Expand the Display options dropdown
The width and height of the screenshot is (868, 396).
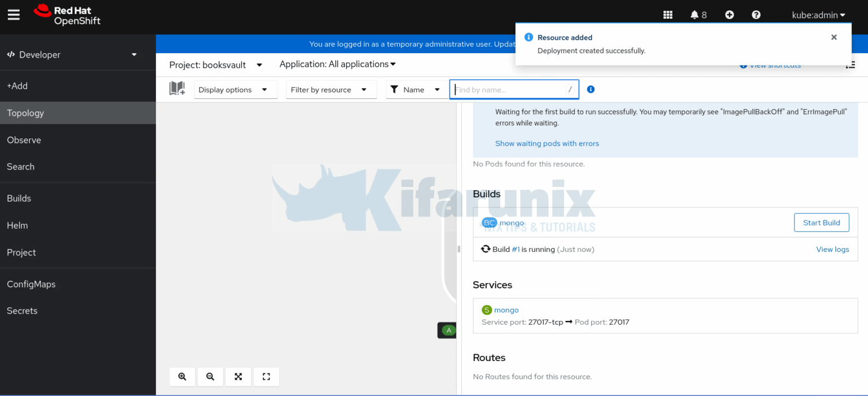click(235, 90)
